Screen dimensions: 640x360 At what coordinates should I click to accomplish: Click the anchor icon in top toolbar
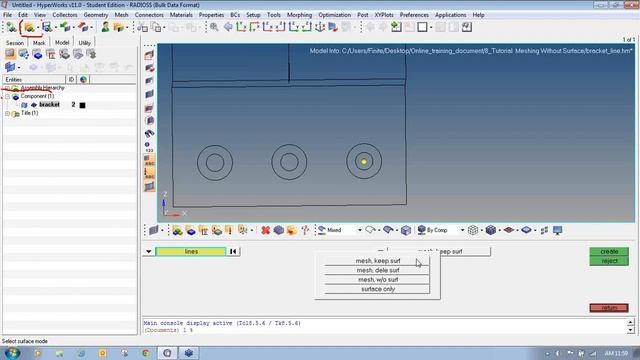[320, 27]
